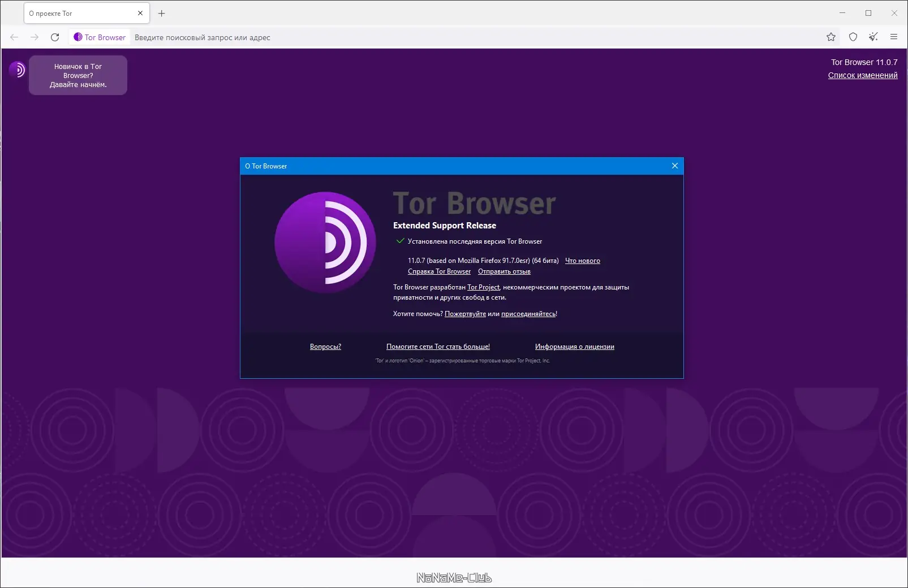908x588 pixels.
Task: Click the 'Extended Support Release' heading
Action: click(445, 226)
